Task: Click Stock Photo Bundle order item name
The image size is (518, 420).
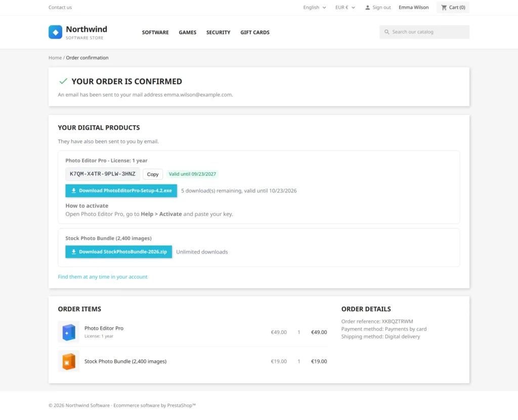Action: (125, 361)
